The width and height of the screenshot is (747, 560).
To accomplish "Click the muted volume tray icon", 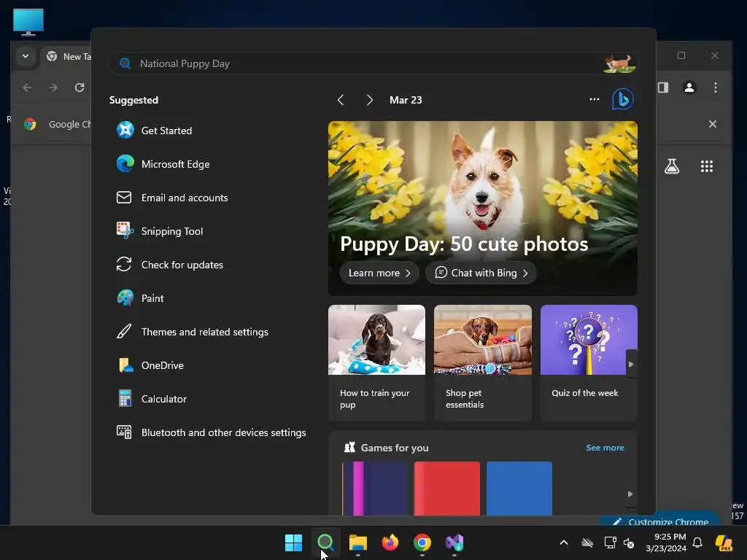I will tap(629, 542).
